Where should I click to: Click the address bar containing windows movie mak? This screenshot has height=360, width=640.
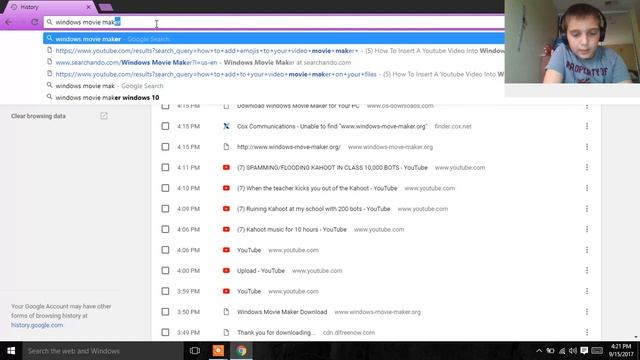tap(274, 22)
